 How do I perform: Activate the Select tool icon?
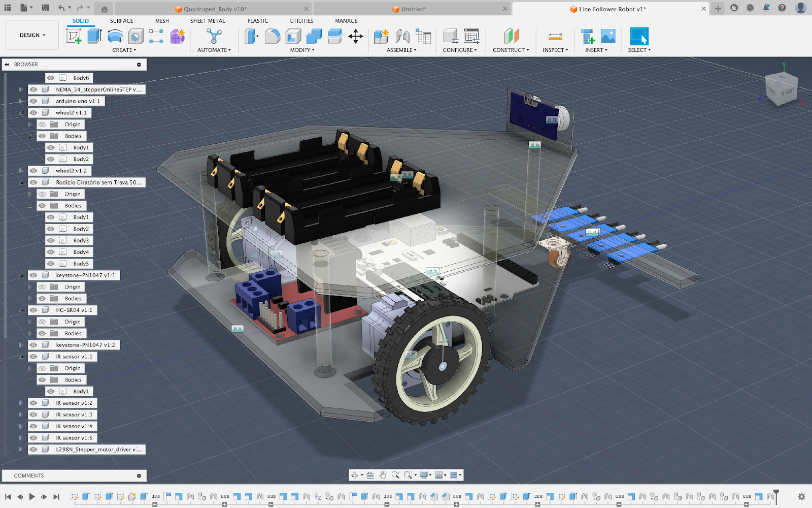(639, 37)
